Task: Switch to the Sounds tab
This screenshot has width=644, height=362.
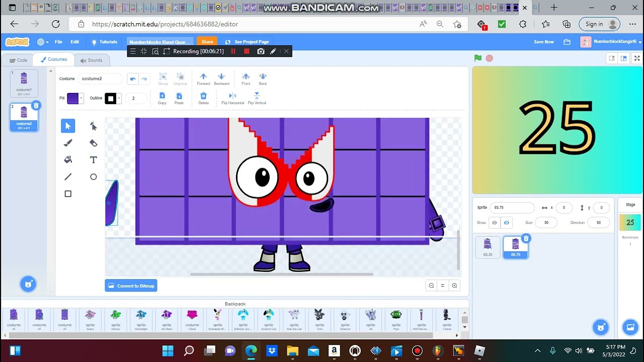Action: pos(91,60)
